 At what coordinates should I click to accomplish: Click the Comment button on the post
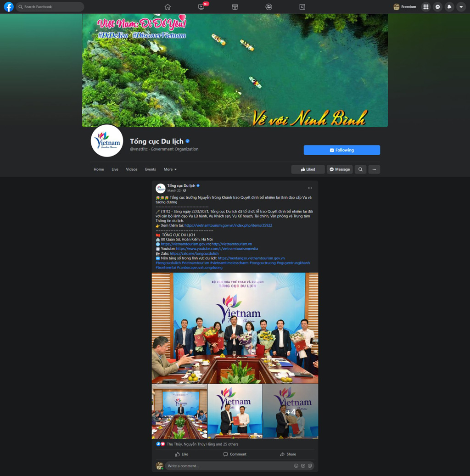coord(235,454)
